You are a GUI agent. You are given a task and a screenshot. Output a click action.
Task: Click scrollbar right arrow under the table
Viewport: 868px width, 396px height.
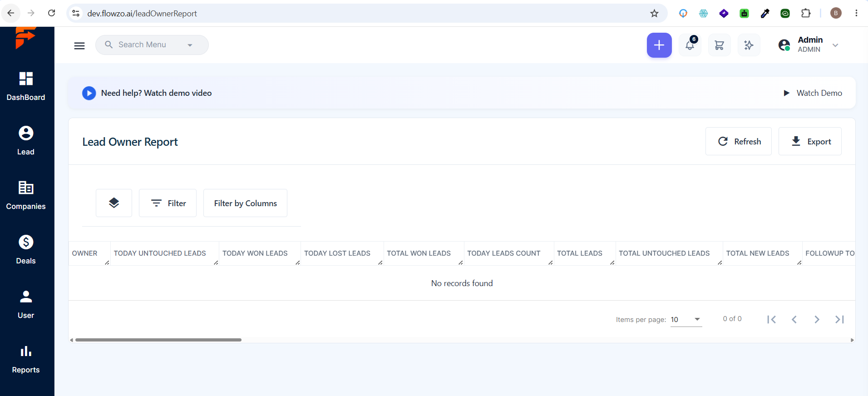852,340
